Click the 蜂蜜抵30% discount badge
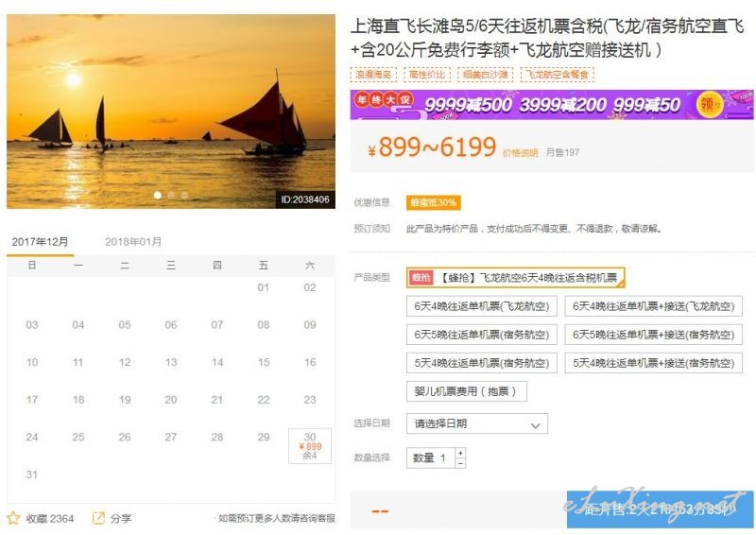Viewport: 756px width, 535px height. coord(433,202)
